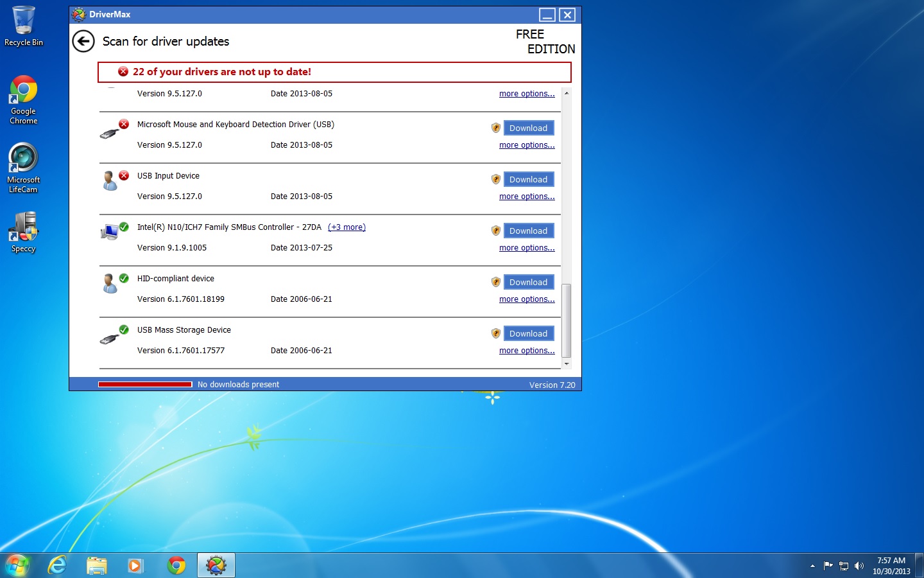This screenshot has width=924, height=578.
Task: Download the USB Input Device driver
Action: point(529,179)
